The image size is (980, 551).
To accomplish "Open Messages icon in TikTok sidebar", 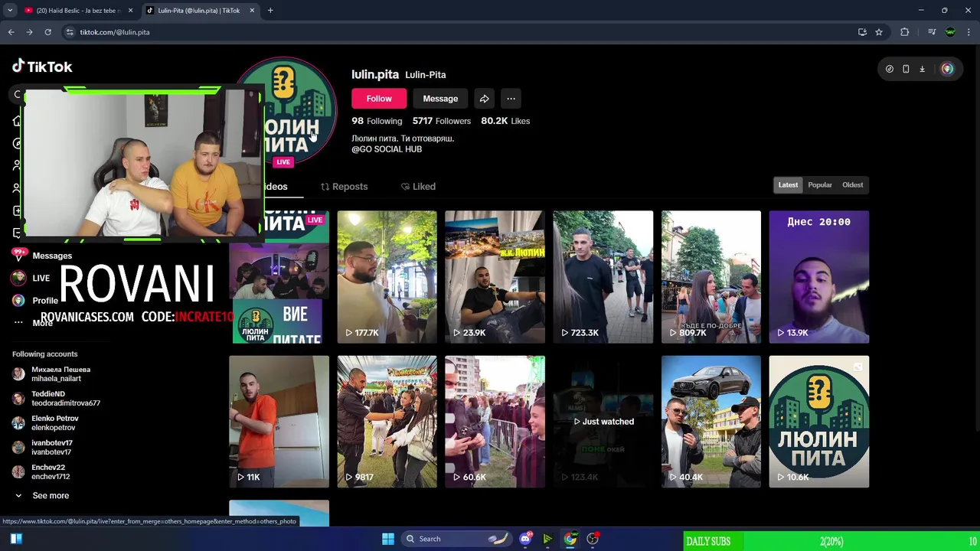I will pos(18,255).
